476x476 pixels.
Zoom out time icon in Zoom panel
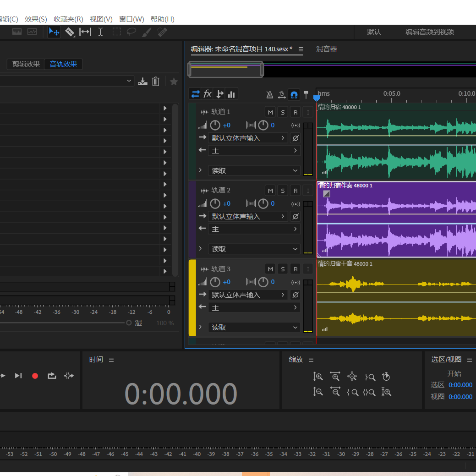pyautogui.click(x=335, y=392)
